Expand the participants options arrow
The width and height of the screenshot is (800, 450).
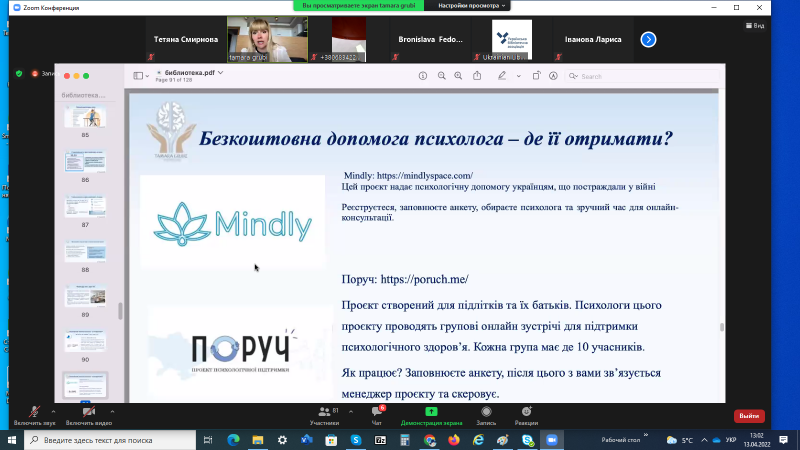[x=351, y=411]
